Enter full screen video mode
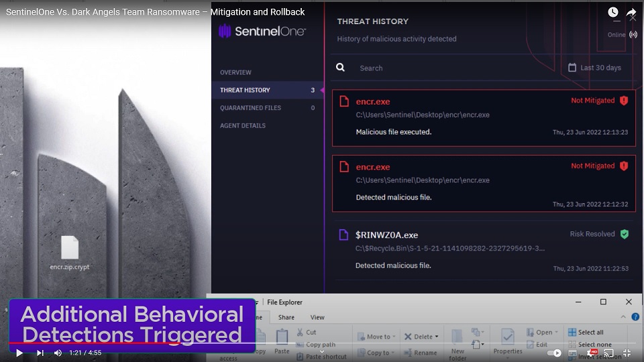This screenshot has width=644, height=362. coord(627,353)
